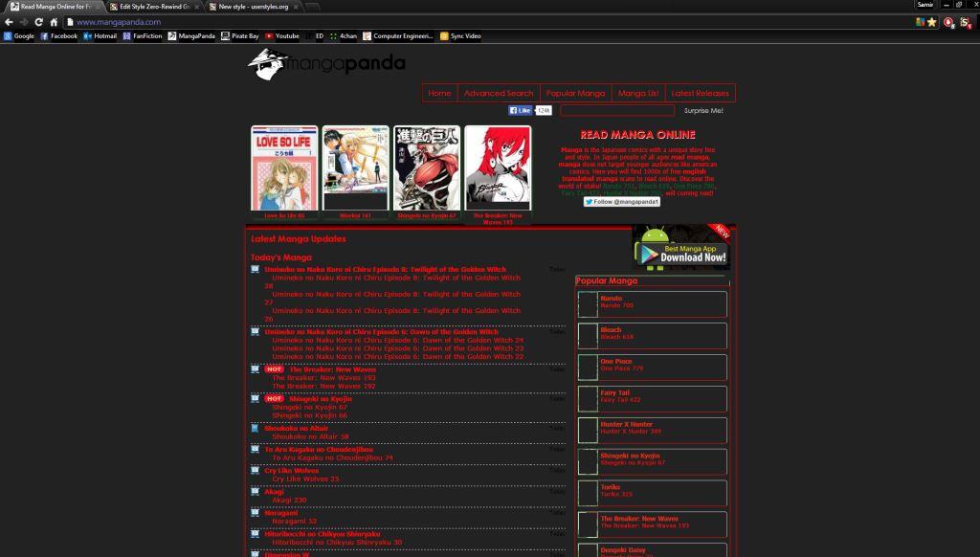Like MangaPanda on Facebook
This screenshot has width=980, height=557.
tap(522, 109)
